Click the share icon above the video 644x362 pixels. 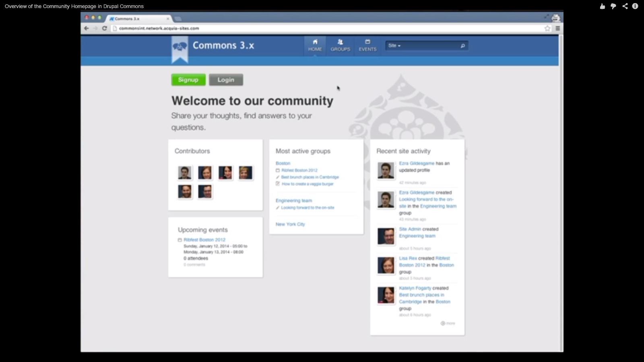coord(625,6)
